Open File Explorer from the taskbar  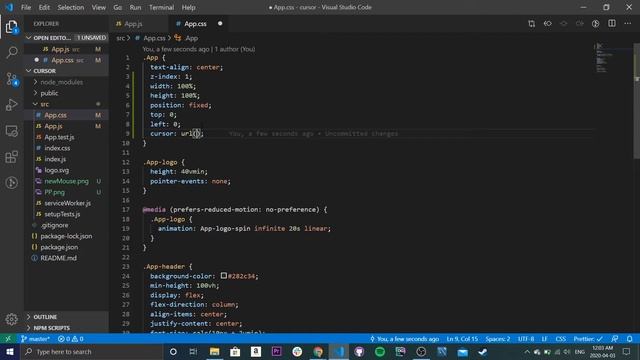pyautogui.click(x=214, y=351)
